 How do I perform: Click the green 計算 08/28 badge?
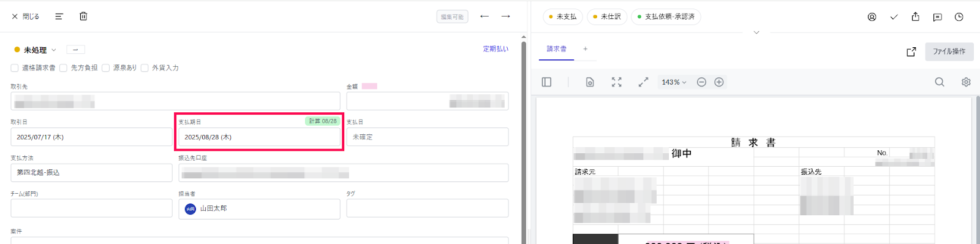323,121
